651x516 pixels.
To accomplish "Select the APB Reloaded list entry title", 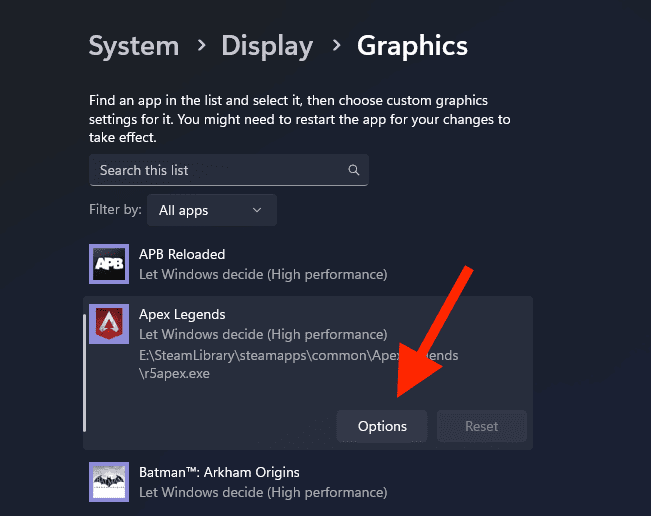I will tap(182, 254).
